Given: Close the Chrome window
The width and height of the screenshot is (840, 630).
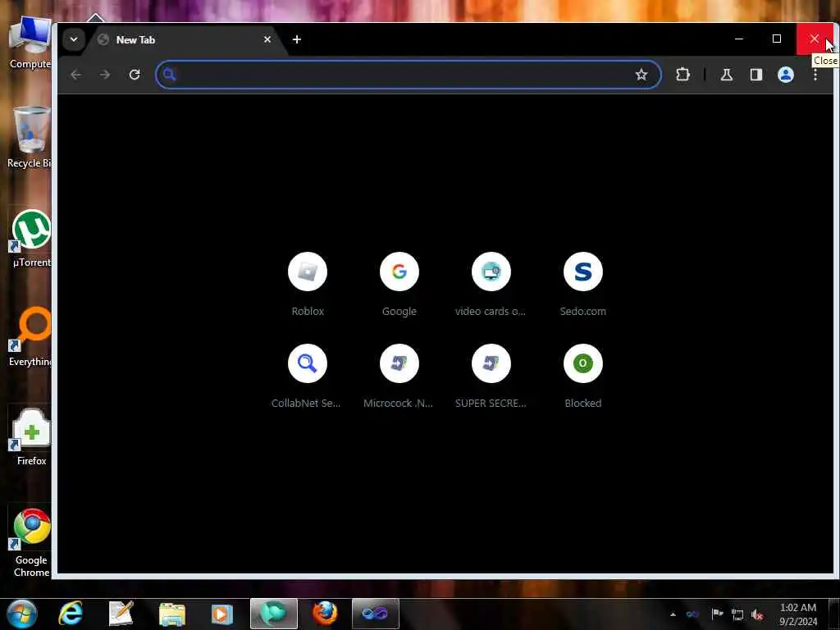Looking at the screenshot, I should tap(815, 39).
